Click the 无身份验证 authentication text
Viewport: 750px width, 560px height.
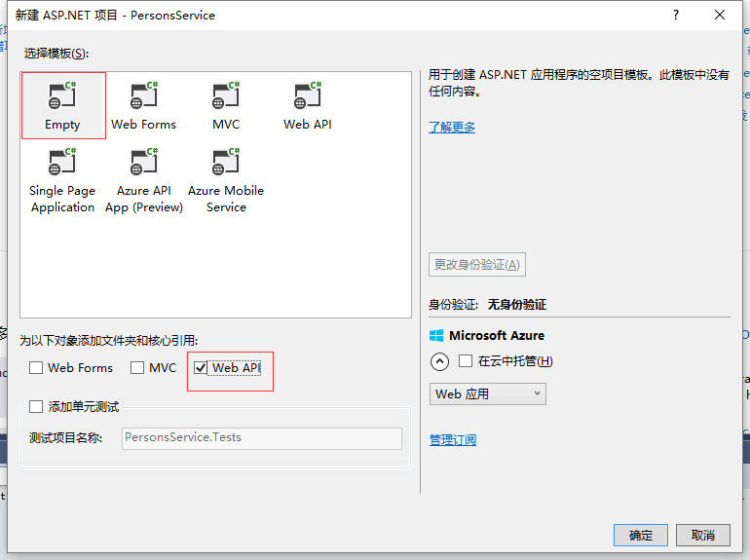click(x=516, y=305)
